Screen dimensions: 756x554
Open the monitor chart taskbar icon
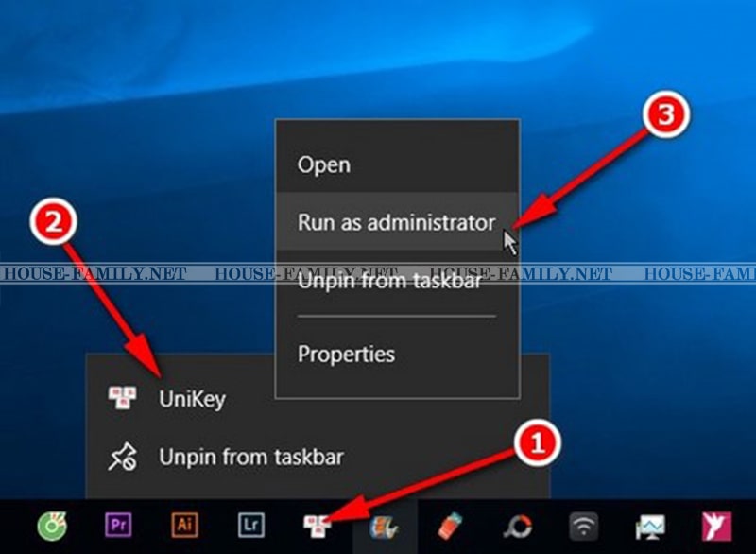[x=650, y=527]
